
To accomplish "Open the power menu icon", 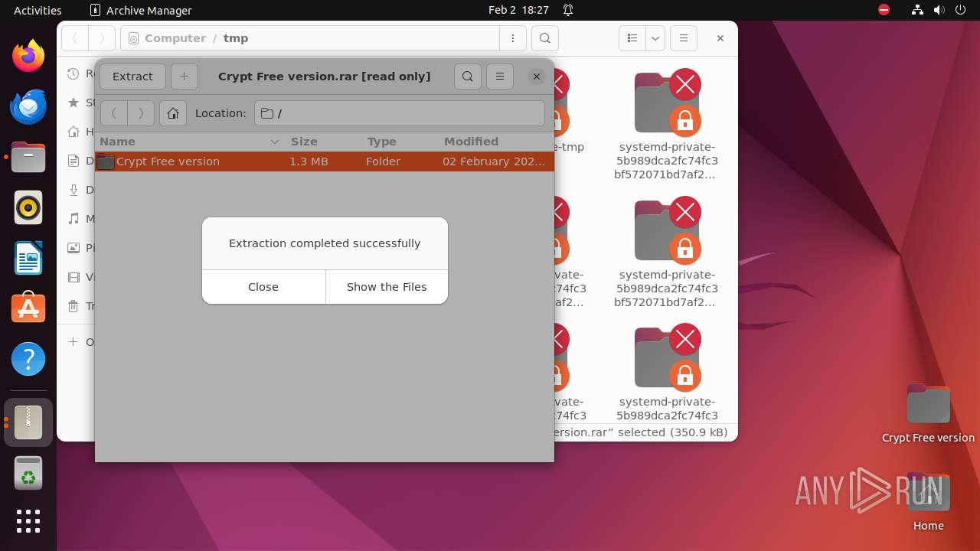I will click(x=960, y=10).
